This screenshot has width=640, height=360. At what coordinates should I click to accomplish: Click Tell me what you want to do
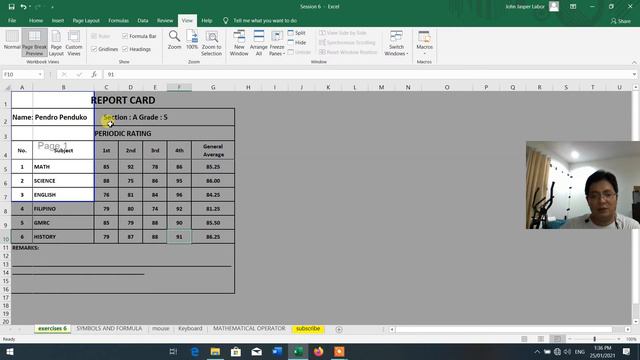[x=264, y=20]
